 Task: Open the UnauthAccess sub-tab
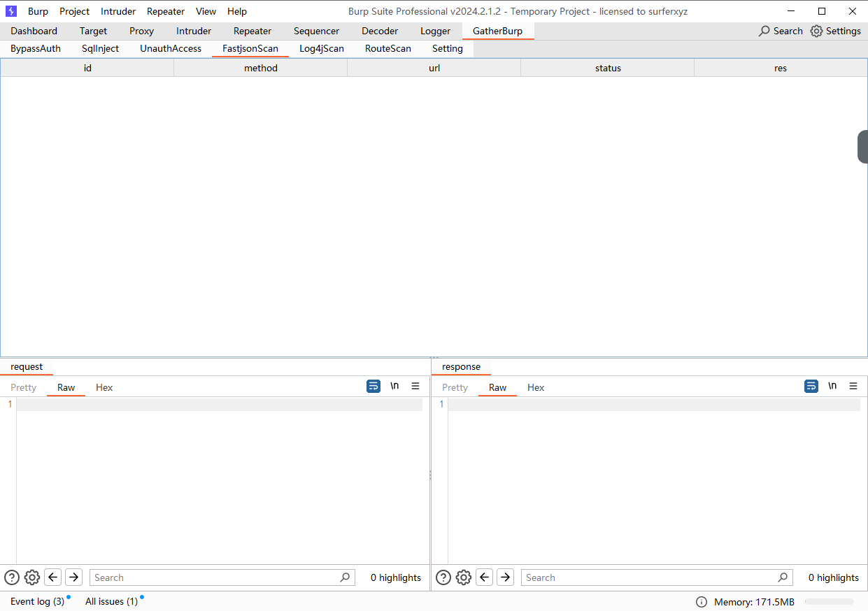171,48
